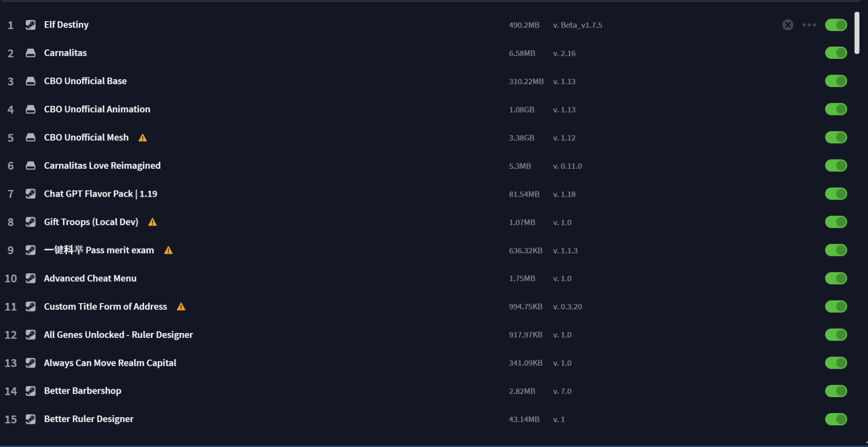Click the Steam icon beside Better Ruler Designer

click(30, 419)
